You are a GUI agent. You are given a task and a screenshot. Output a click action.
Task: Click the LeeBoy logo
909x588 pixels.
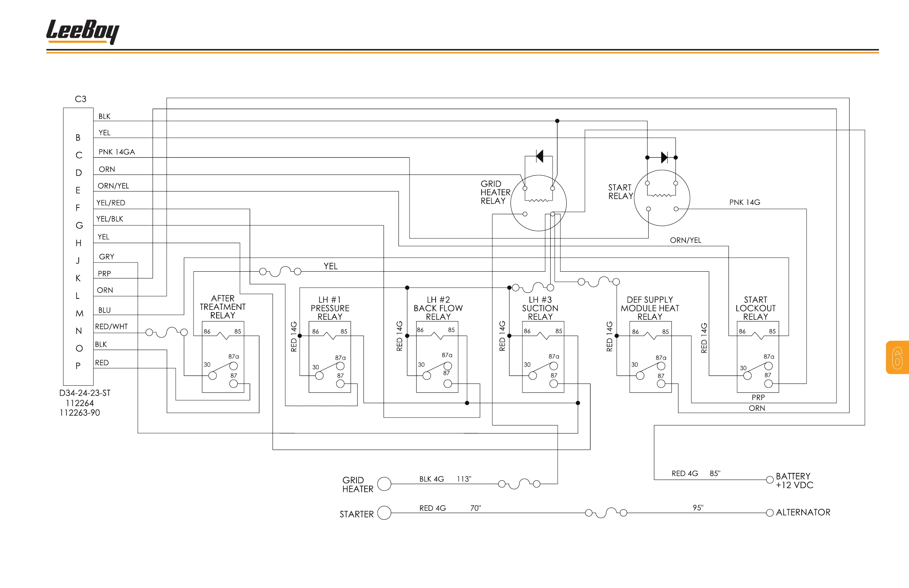pos(82,31)
